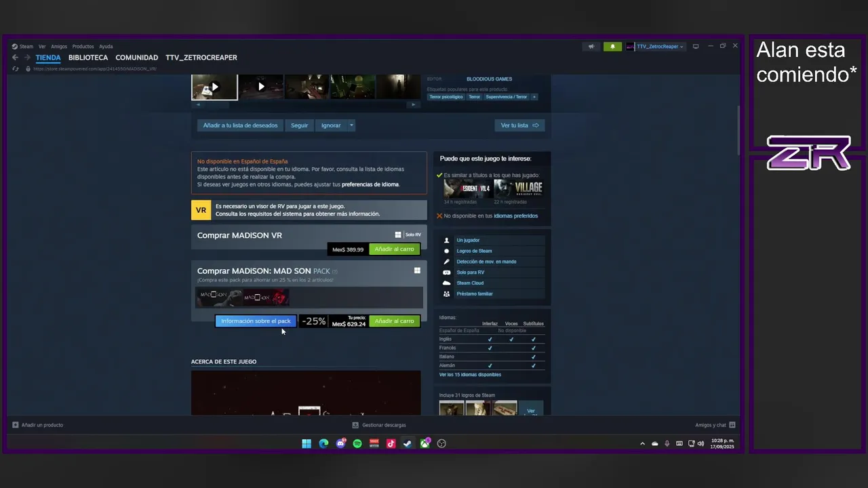Viewport: 868px width, 488px height.
Task: Open the Productos menu
Action: coord(83,47)
